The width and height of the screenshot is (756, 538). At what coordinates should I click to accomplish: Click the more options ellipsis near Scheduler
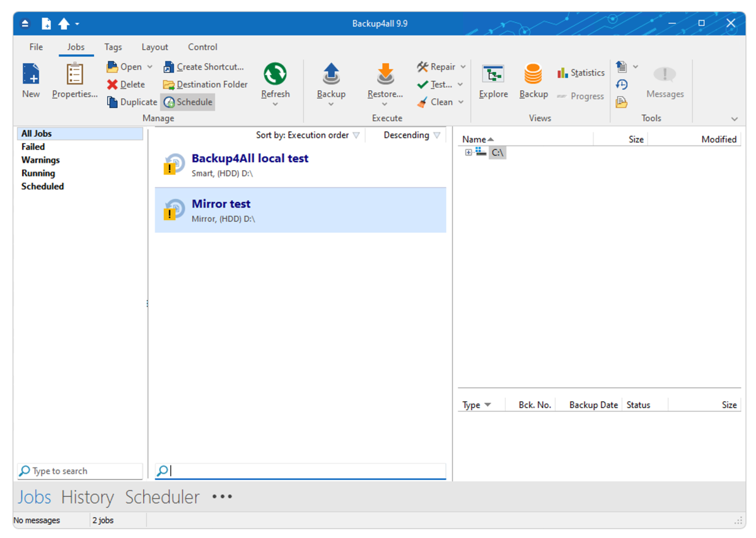pyautogui.click(x=222, y=496)
